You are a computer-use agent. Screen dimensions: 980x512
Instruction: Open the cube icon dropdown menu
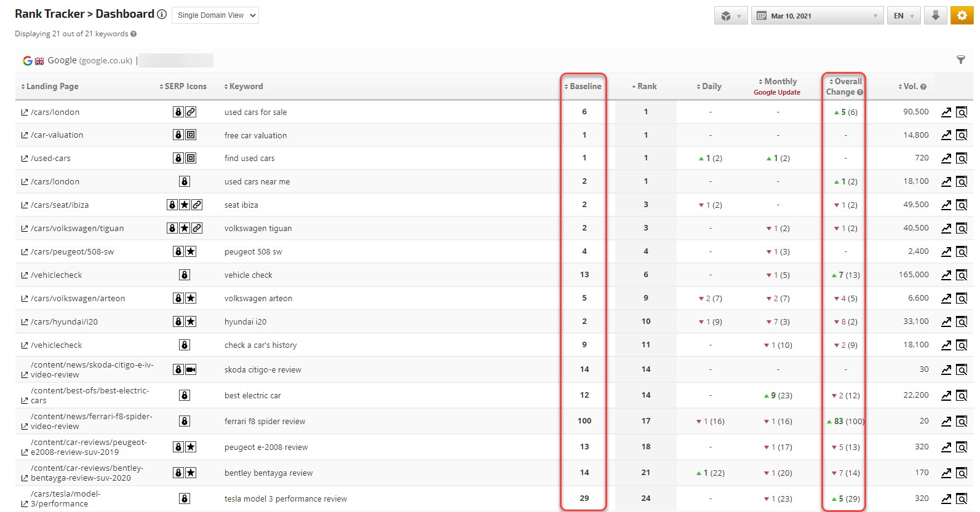(x=730, y=16)
